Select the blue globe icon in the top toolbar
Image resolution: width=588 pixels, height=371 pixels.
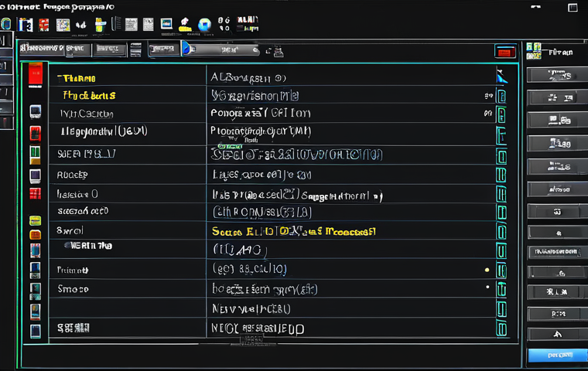204,25
